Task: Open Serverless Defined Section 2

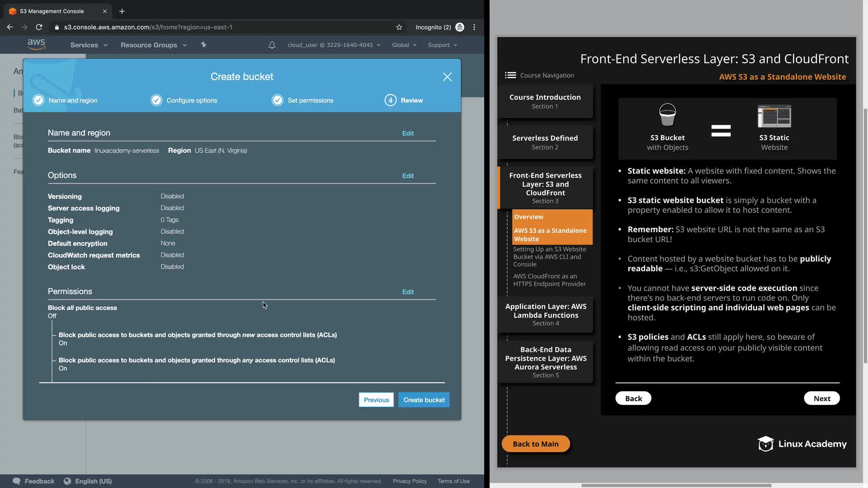Action: pos(545,142)
